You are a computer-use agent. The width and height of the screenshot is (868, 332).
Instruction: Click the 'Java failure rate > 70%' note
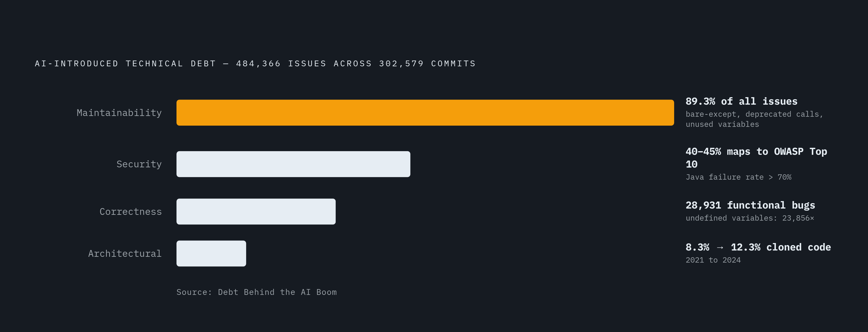click(739, 177)
